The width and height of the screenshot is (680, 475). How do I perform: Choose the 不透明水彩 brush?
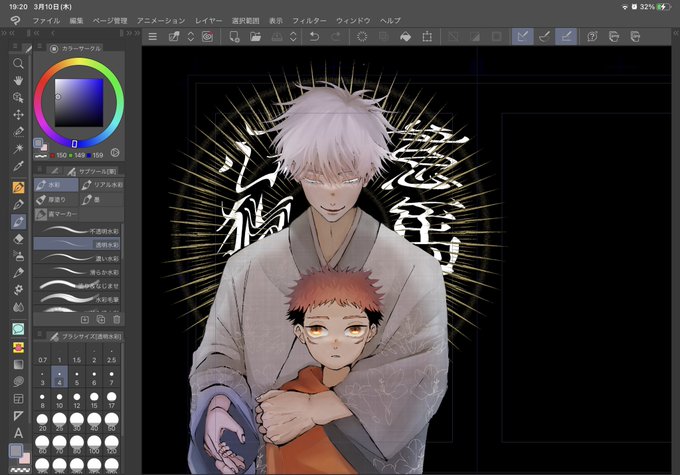(77, 231)
